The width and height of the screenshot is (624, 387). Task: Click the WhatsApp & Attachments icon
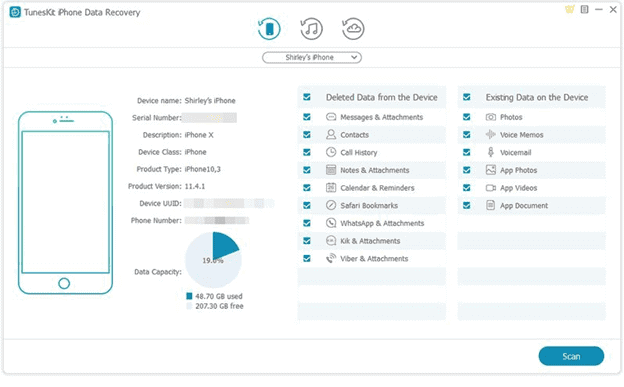pyautogui.click(x=331, y=223)
